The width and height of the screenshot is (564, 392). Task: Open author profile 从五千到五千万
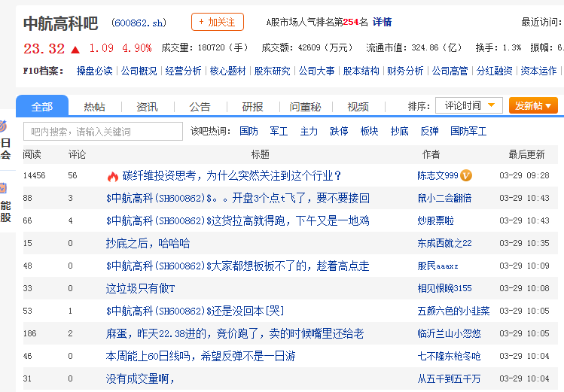[x=450, y=378]
